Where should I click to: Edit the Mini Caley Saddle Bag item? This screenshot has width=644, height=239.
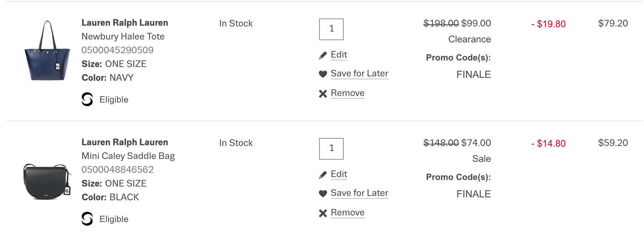[x=339, y=174]
